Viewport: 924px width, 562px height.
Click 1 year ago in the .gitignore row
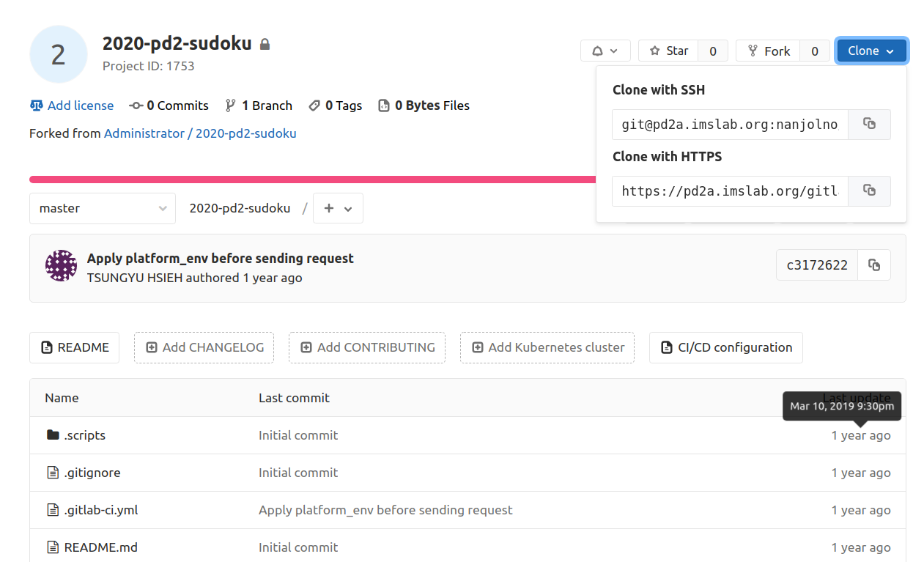[861, 473]
